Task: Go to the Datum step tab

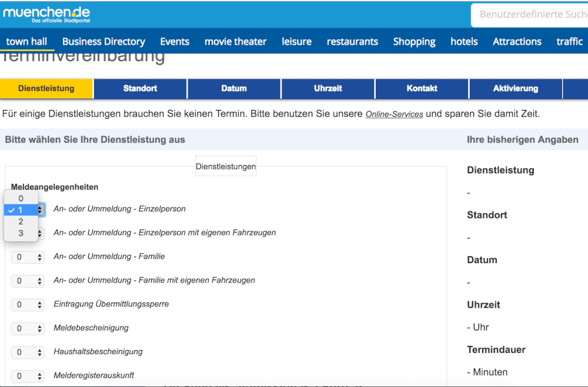Action: (234, 89)
